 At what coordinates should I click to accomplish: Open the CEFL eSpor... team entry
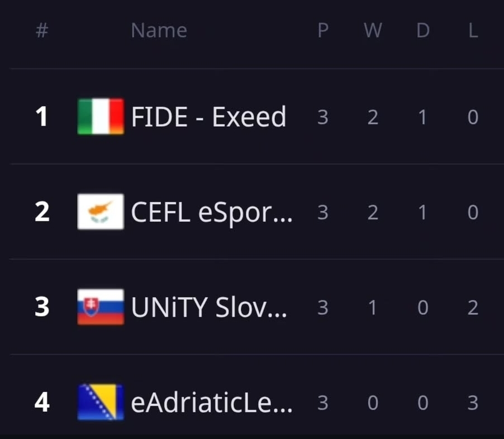click(x=212, y=213)
